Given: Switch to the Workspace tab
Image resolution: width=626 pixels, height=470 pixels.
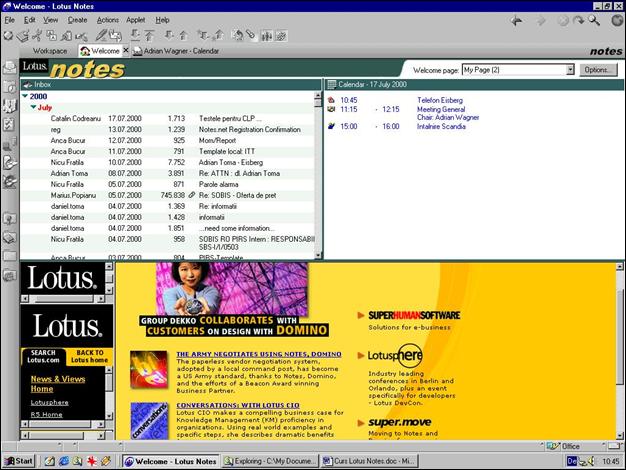Looking at the screenshot, I should tap(49, 50).
